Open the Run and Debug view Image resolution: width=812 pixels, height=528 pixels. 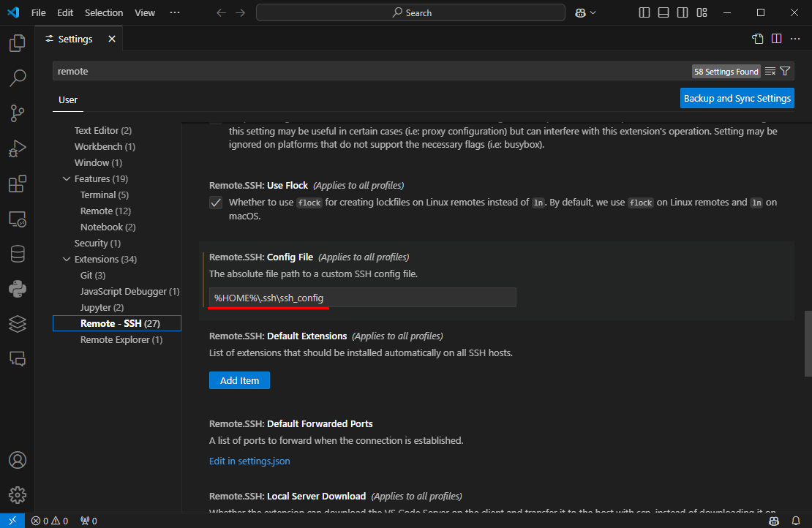[x=17, y=148]
